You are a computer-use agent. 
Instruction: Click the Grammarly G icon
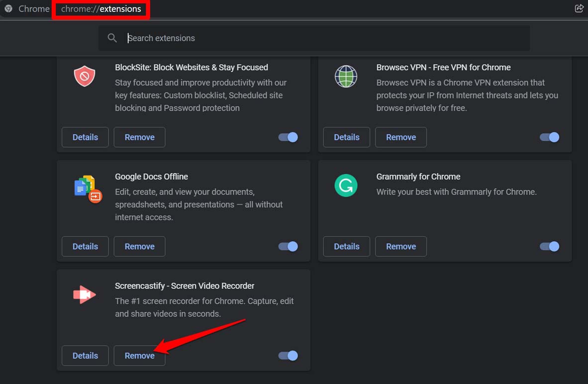pyautogui.click(x=346, y=185)
